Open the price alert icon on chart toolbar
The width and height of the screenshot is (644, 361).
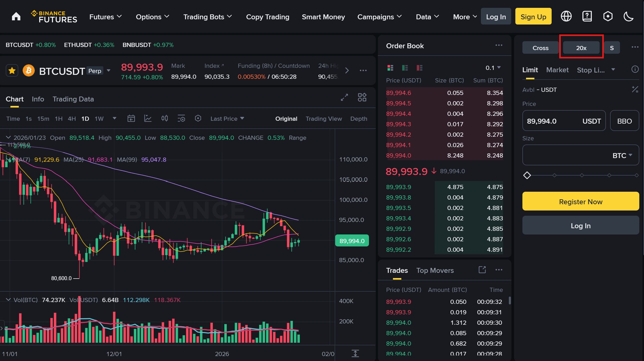[198, 118]
